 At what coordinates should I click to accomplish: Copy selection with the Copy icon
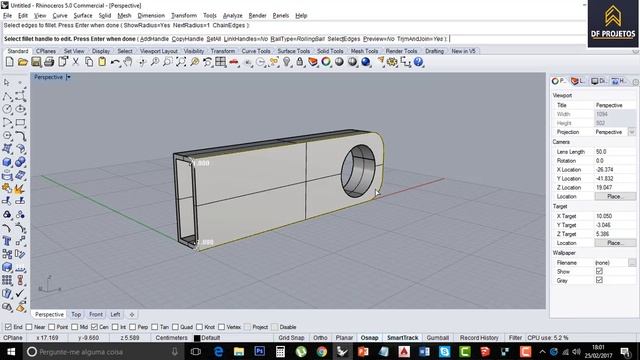point(89,62)
